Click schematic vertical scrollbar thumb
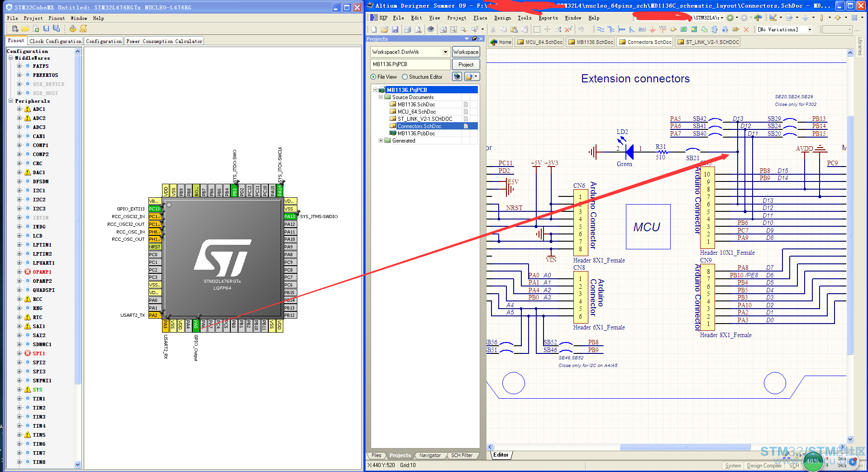Viewport: 868px width, 472px height. coord(850,235)
